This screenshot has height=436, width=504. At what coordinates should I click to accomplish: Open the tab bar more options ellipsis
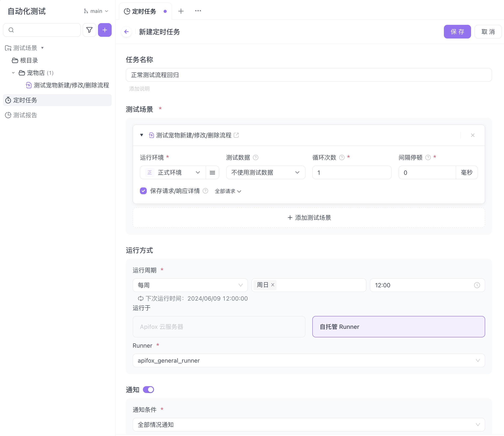pyautogui.click(x=198, y=11)
